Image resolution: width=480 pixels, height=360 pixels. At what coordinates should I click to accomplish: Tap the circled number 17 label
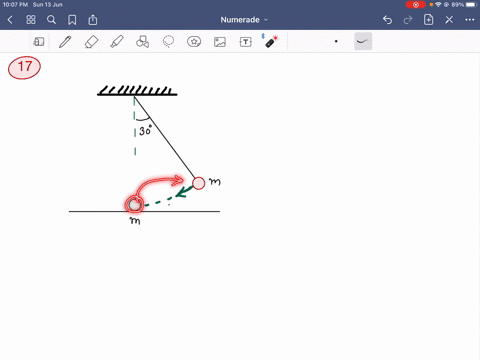(24, 68)
